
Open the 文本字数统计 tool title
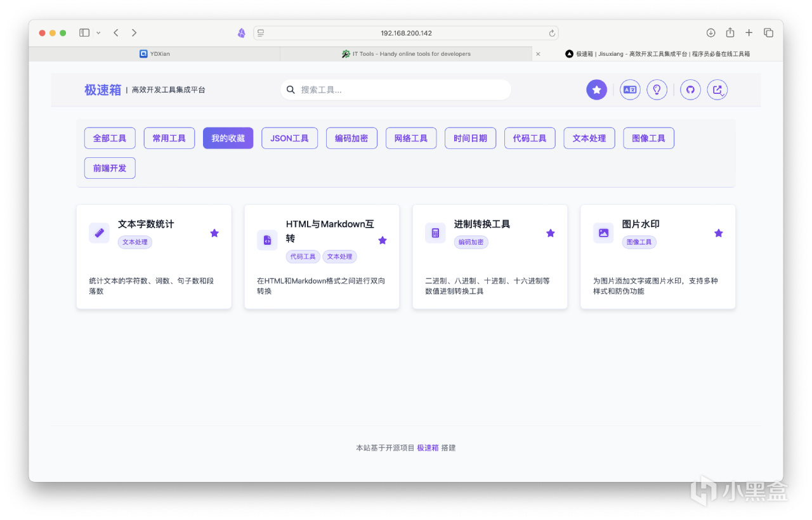click(x=146, y=224)
